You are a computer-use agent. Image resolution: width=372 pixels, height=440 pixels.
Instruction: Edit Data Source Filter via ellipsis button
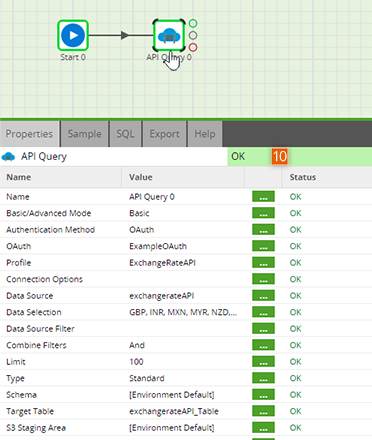click(x=263, y=328)
